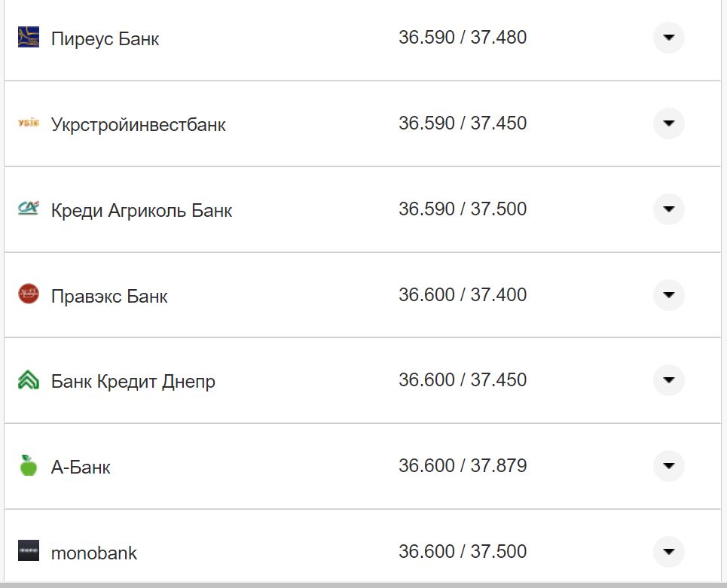This screenshot has height=588, width=727.
Task: Click the Укрстройинвестбанк logo icon
Action: [27, 123]
